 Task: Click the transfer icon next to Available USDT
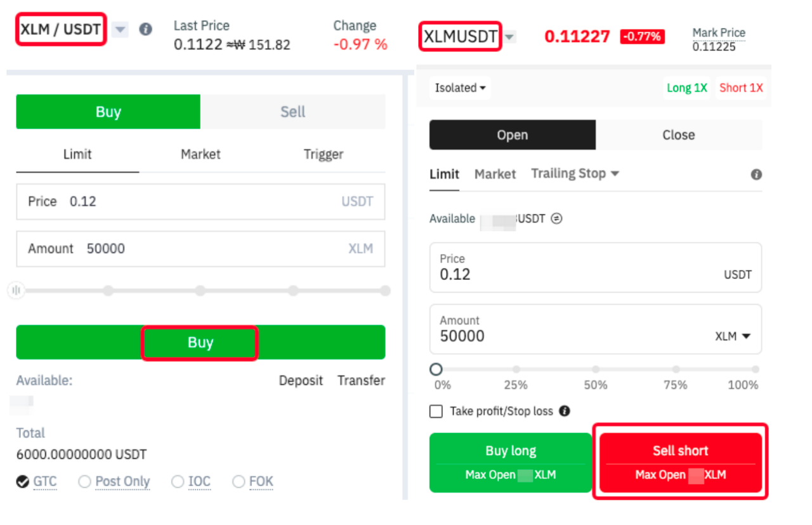click(x=556, y=219)
